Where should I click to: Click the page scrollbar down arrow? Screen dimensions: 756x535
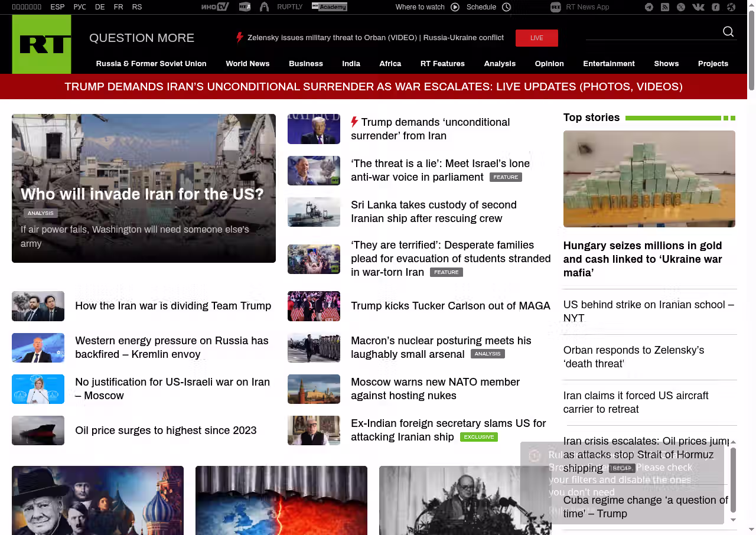[x=751, y=530]
